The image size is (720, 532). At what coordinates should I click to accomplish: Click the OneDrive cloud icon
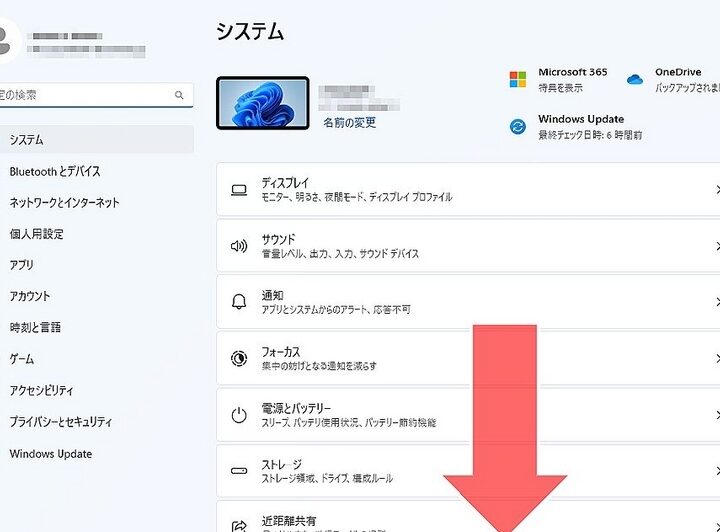tap(634, 79)
